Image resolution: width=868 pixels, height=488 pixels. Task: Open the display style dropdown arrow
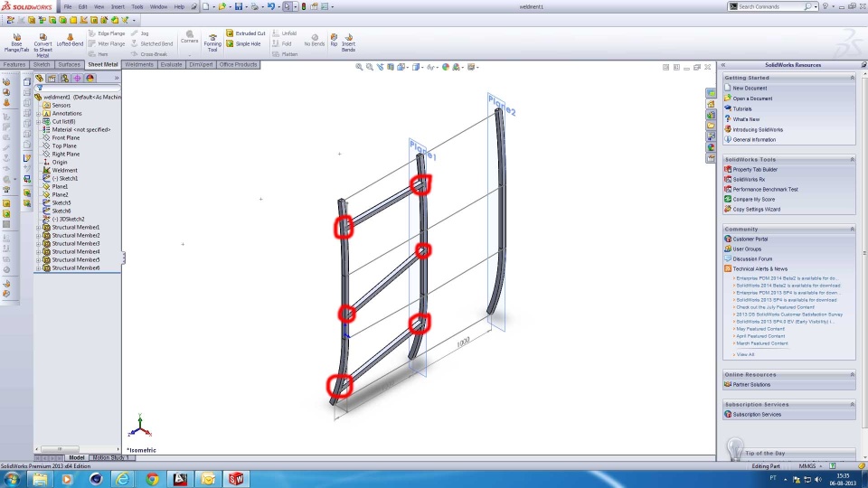point(422,68)
